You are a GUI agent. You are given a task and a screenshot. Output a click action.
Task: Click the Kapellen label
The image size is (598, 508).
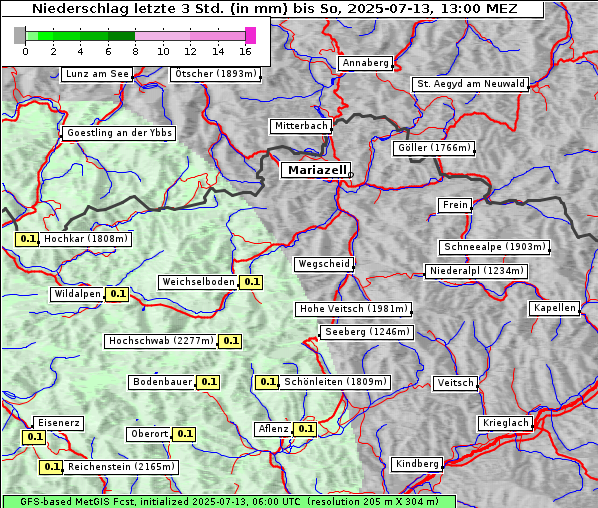point(555,308)
